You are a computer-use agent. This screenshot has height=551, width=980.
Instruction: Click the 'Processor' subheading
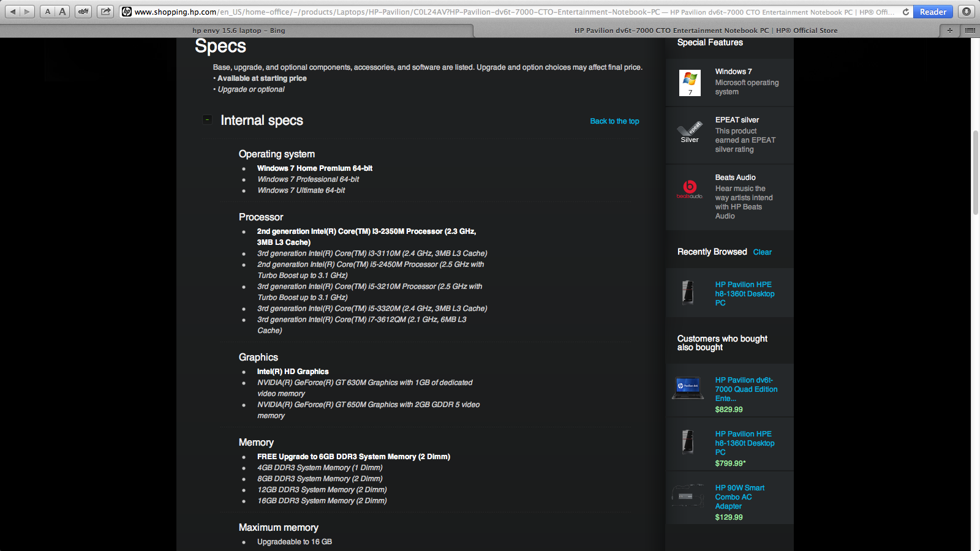[261, 217]
